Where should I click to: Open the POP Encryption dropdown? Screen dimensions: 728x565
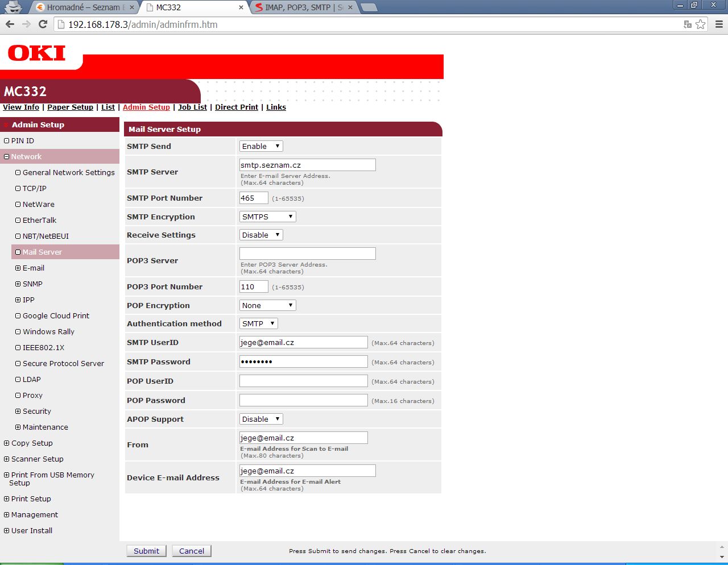(x=268, y=305)
